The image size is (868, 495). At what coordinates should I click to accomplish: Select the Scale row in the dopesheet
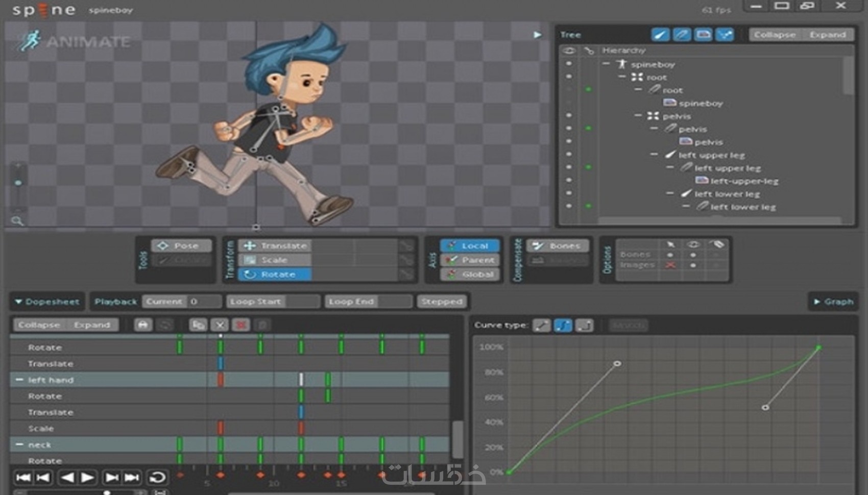click(230, 428)
